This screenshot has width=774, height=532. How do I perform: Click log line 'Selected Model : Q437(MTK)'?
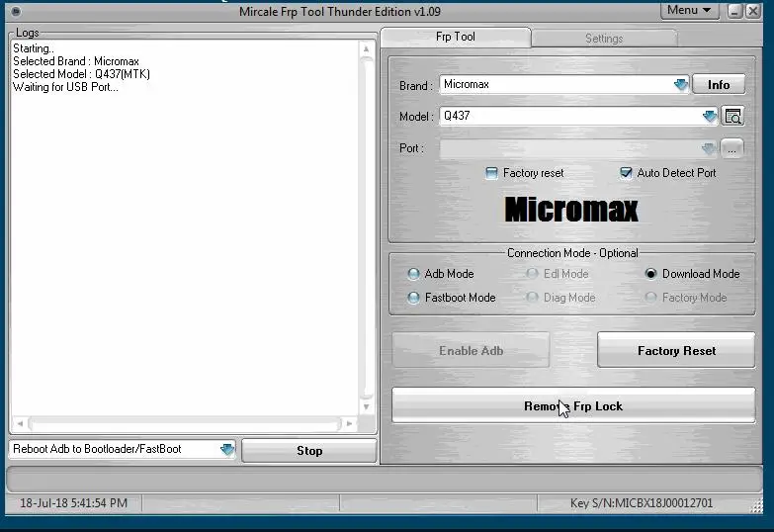tap(81, 74)
